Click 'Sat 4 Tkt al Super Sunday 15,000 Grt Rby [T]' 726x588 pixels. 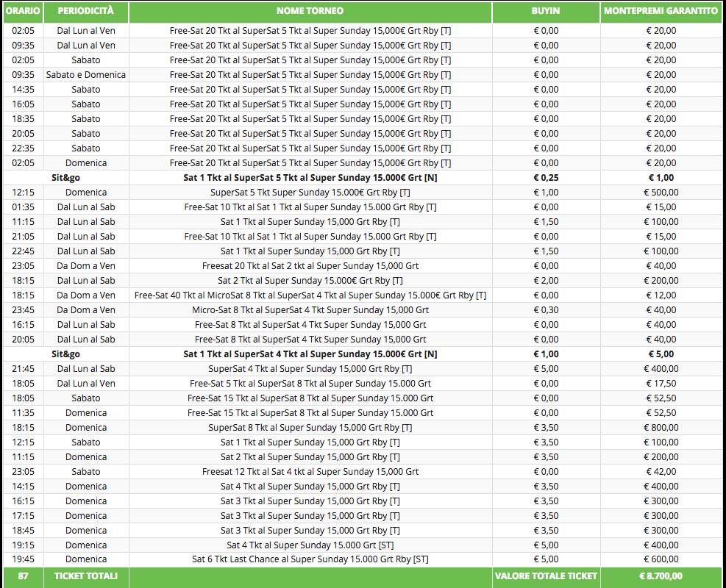point(310,487)
